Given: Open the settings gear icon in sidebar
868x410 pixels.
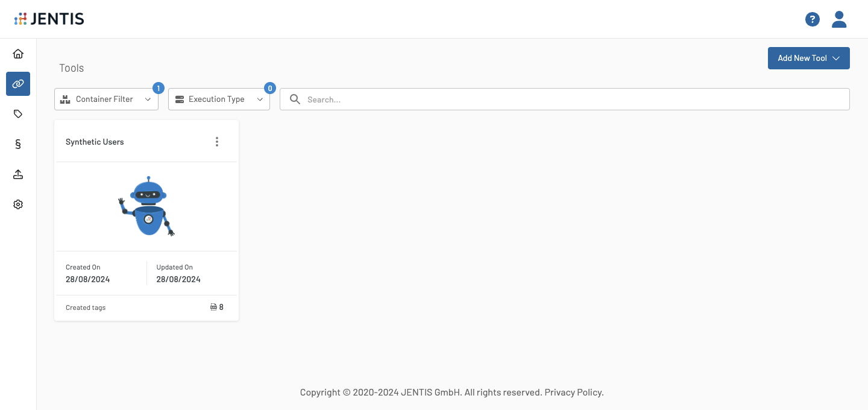Looking at the screenshot, I should pyautogui.click(x=18, y=204).
